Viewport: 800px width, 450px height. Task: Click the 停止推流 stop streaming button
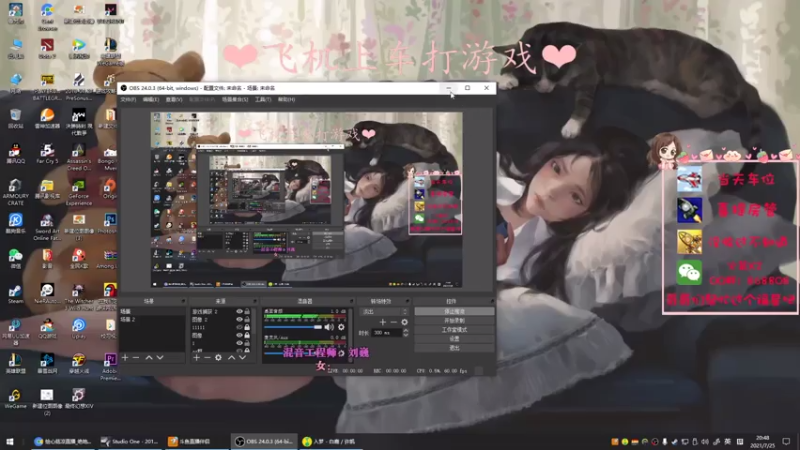[x=454, y=311]
